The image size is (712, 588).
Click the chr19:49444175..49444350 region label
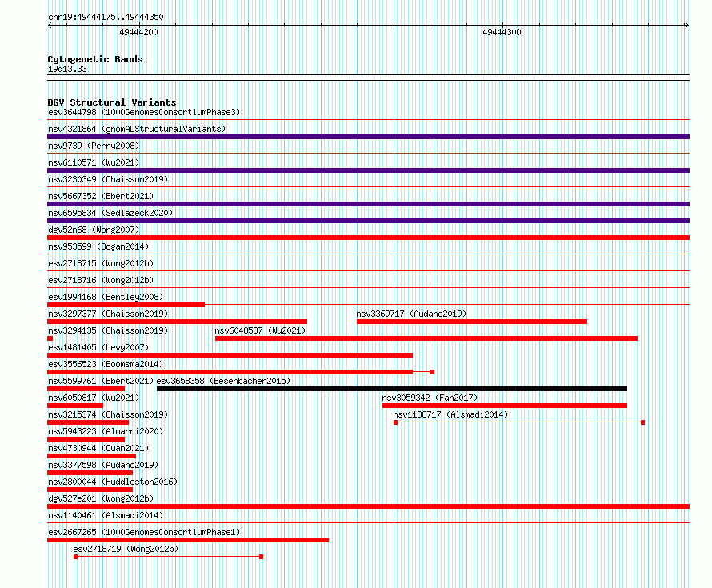pyautogui.click(x=106, y=17)
